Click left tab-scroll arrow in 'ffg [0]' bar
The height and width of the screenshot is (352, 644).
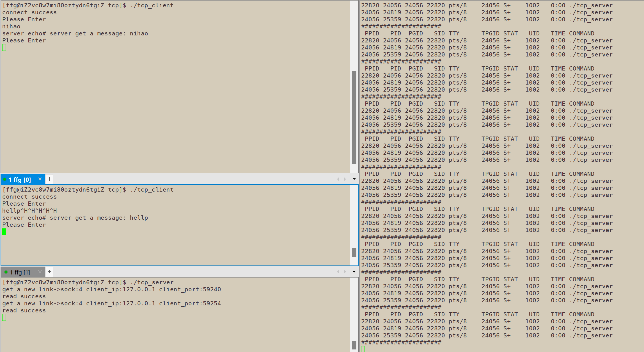tap(338, 179)
